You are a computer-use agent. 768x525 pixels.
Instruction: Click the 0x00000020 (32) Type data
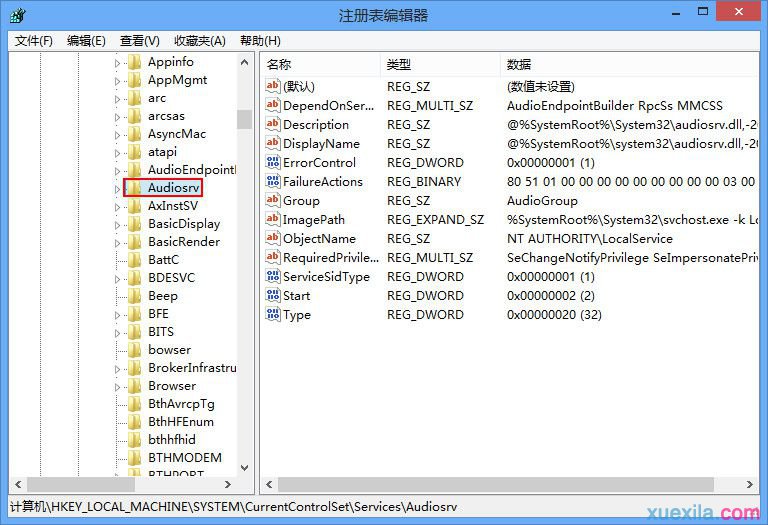coord(554,315)
